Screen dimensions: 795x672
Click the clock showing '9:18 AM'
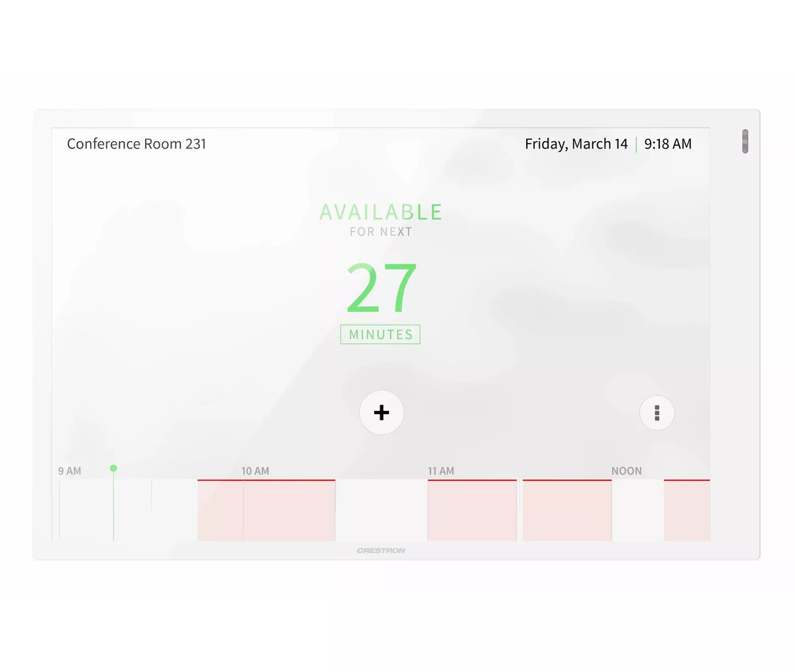tap(668, 144)
